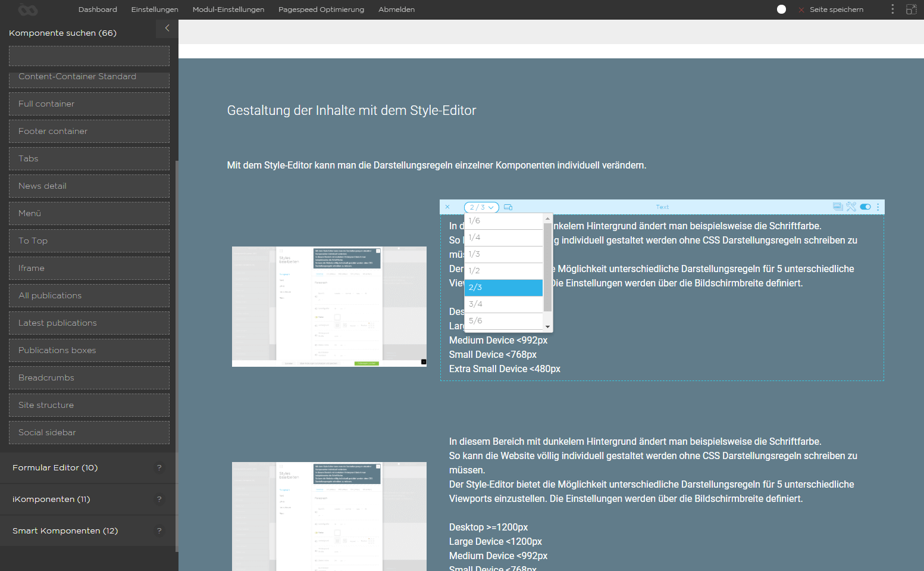Click the image layout icon in Text toolbar
This screenshot has height=571, width=924.
pos(838,207)
